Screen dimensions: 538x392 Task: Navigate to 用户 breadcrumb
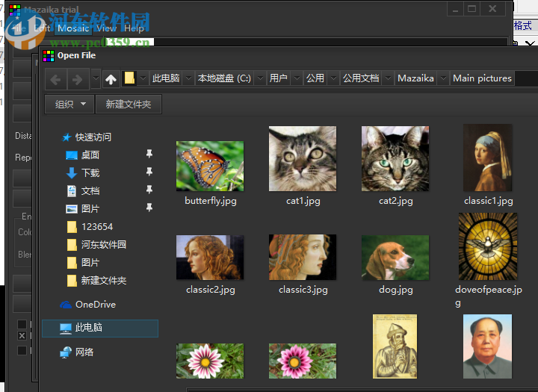(278, 78)
